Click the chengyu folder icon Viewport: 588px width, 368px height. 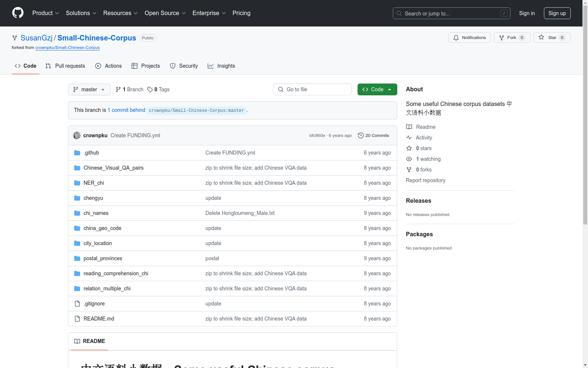[77, 198]
